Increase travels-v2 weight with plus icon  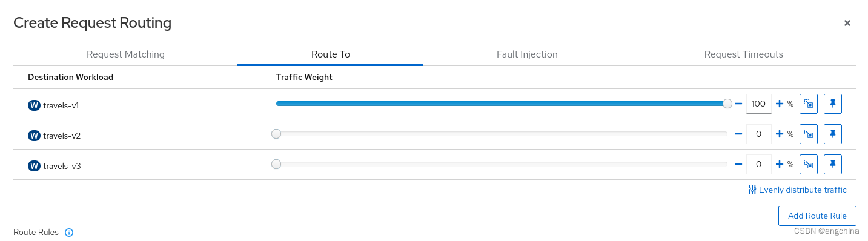coord(780,134)
